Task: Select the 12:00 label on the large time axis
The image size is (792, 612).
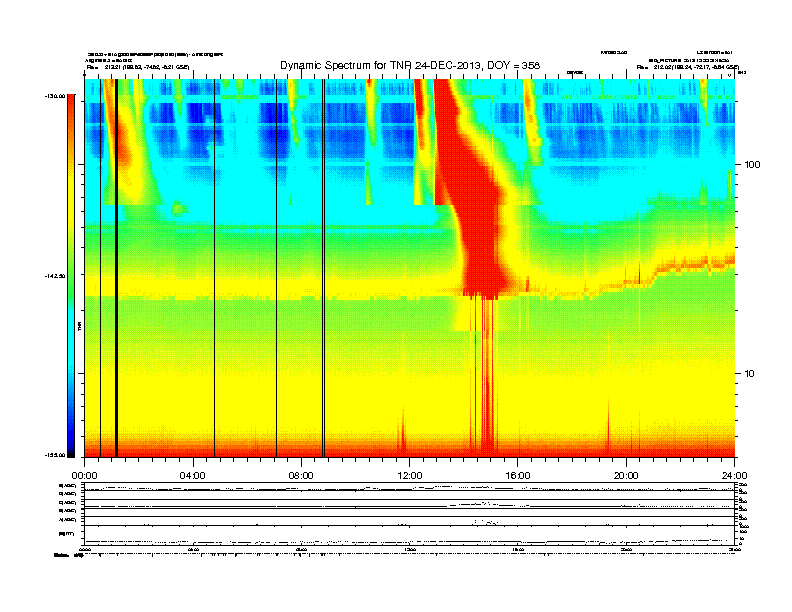Action: (x=410, y=476)
